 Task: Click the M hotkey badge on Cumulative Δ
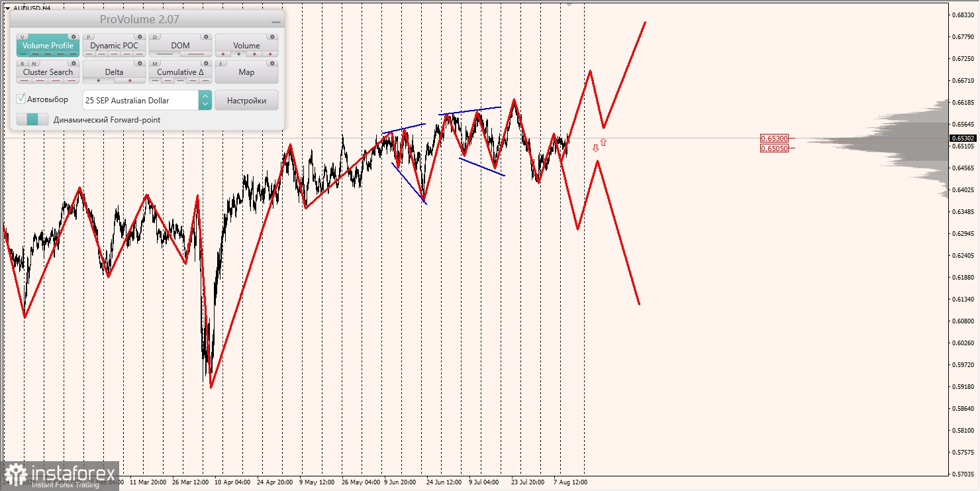pyautogui.click(x=155, y=64)
